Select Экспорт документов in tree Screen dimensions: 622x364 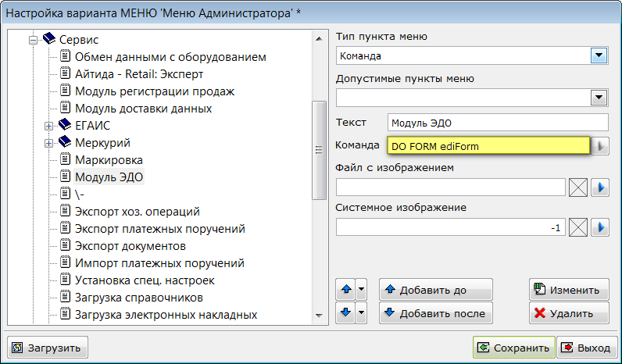point(130,246)
